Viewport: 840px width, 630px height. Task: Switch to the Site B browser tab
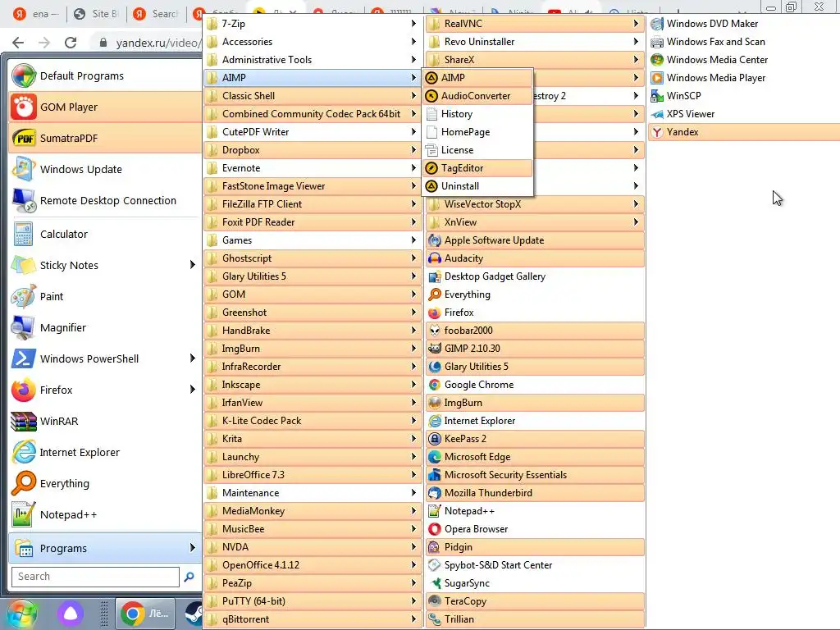pyautogui.click(x=97, y=14)
